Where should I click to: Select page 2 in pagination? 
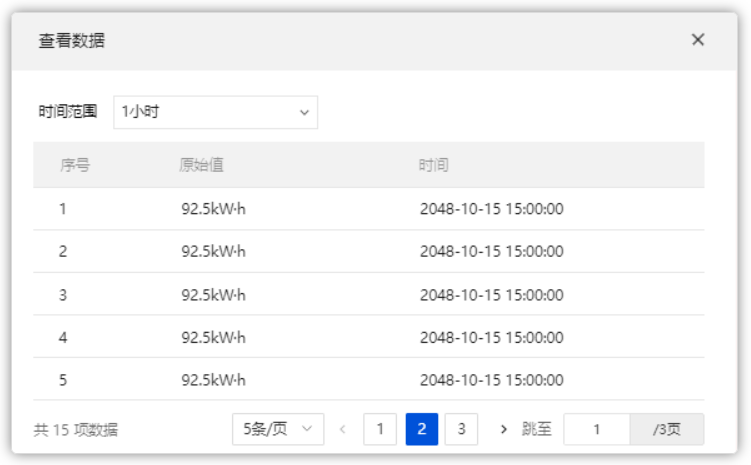coord(421,429)
